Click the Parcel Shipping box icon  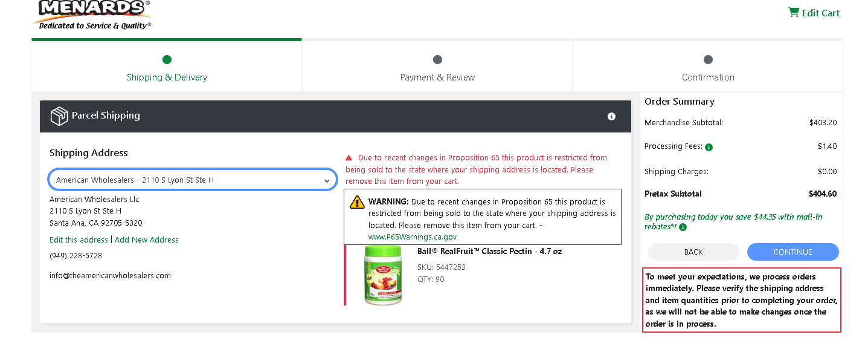coord(59,116)
